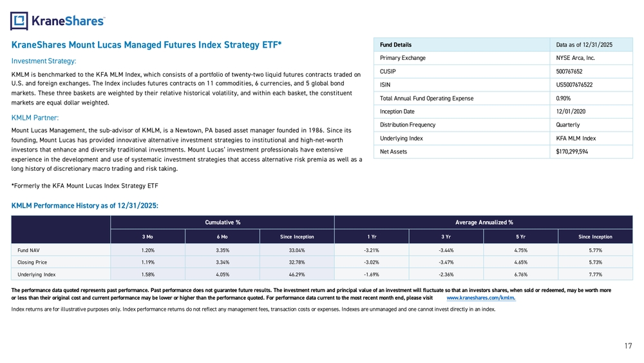Viewport: 644px width, 363px height.
Task: Select the Investment Strategy heading
Action: coord(44,61)
